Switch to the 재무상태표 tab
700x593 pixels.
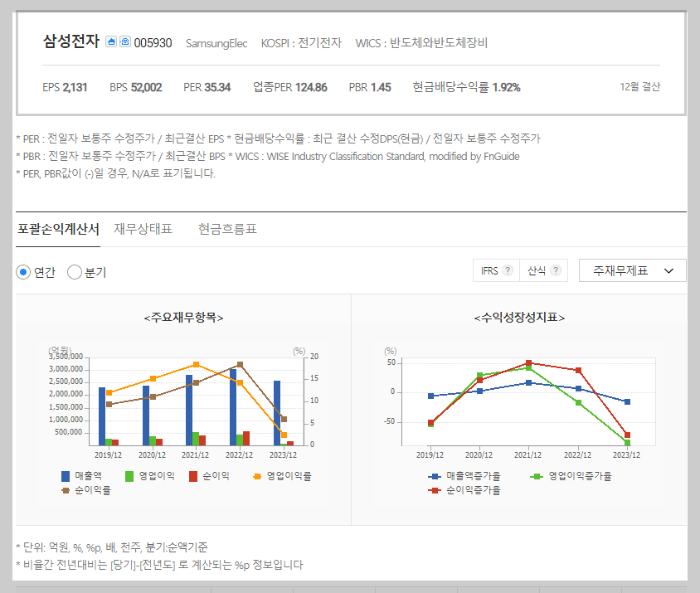point(143,229)
